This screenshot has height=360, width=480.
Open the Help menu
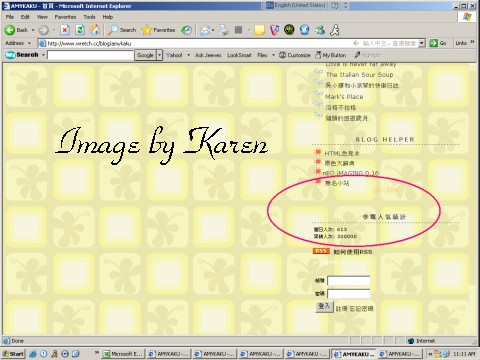tap(108, 17)
